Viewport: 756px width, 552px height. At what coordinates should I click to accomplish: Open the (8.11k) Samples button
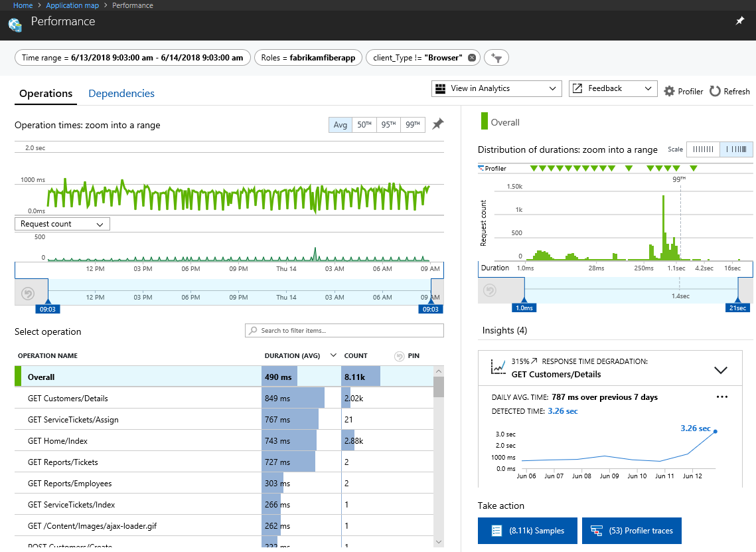coord(527,531)
